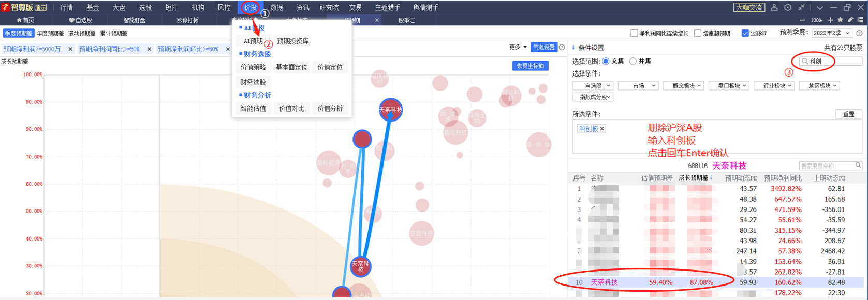The width and height of the screenshot is (868, 300).
Task: Go to 首页 home tab
Action: tap(25, 20)
